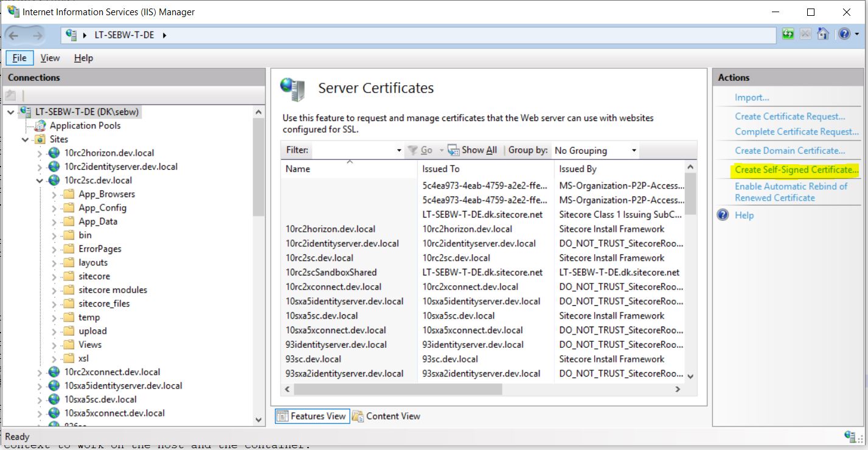Select the temp folder in tree
The image size is (868, 450).
[x=89, y=317]
